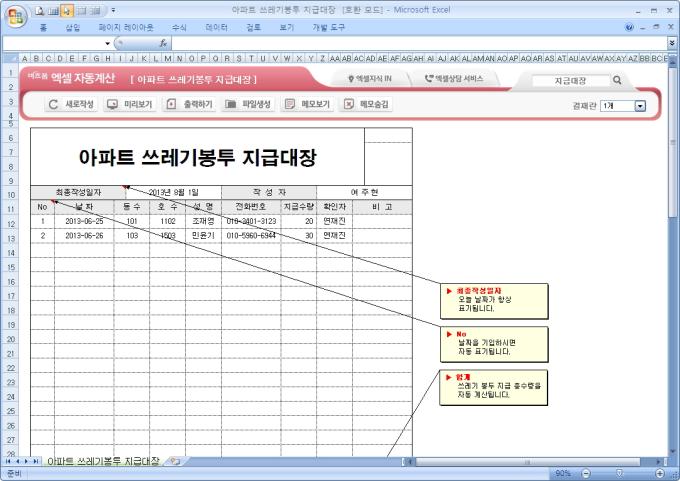The height and width of the screenshot is (481, 680).
Task: Click the 파일생성 folder icon
Action: (x=232, y=104)
